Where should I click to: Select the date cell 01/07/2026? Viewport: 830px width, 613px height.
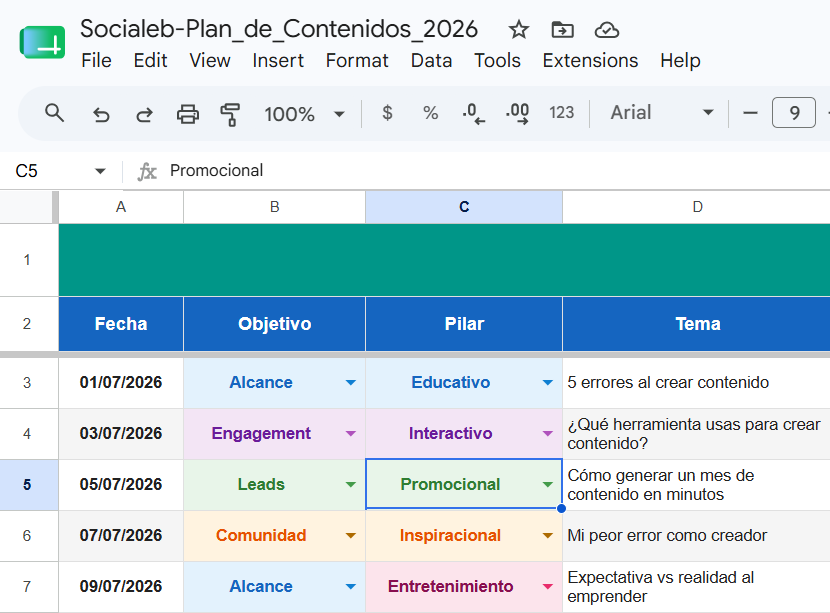click(x=121, y=383)
